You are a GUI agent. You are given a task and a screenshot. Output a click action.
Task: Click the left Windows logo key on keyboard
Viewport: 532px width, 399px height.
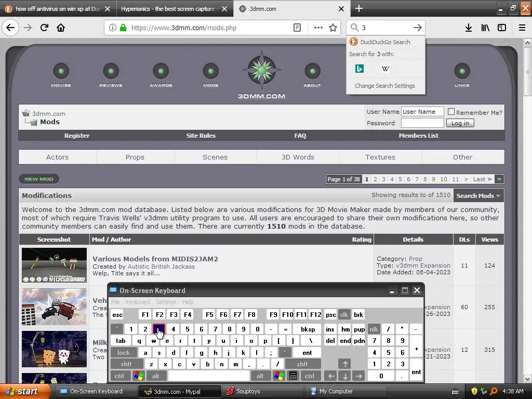click(139, 376)
